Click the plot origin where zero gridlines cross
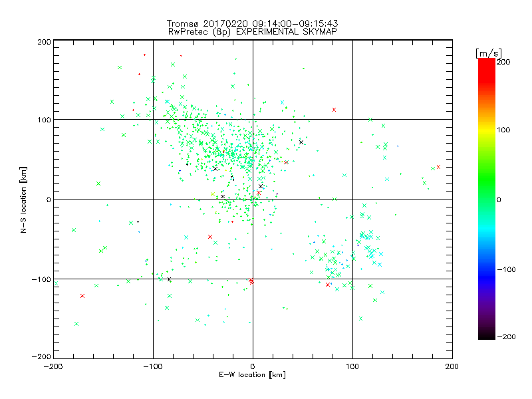This screenshot has width=532, height=399. [253, 199]
